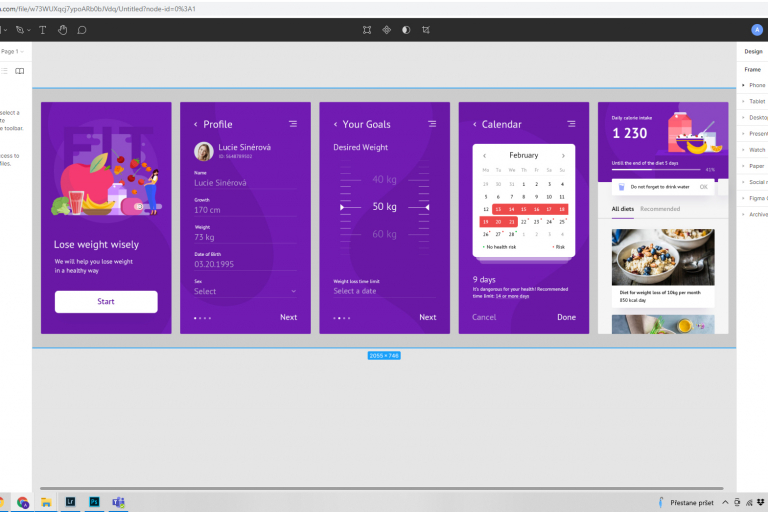Click the Crop icon in top toolbar
This screenshot has height=512, width=768.
point(425,30)
